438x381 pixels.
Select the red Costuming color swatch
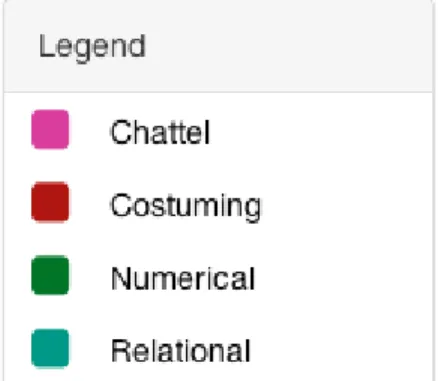[x=50, y=202]
